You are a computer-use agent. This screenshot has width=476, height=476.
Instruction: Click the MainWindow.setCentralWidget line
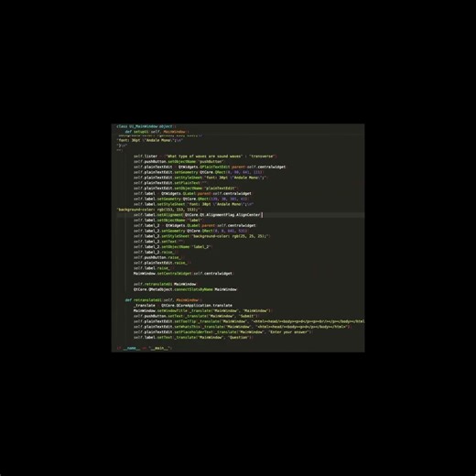pos(184,274)
